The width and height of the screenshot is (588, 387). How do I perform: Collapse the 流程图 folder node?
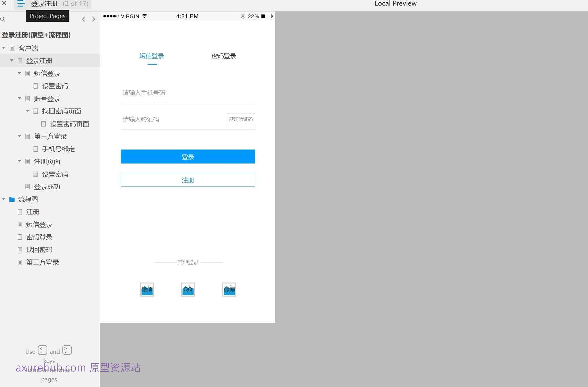click(x=4, y=199)
